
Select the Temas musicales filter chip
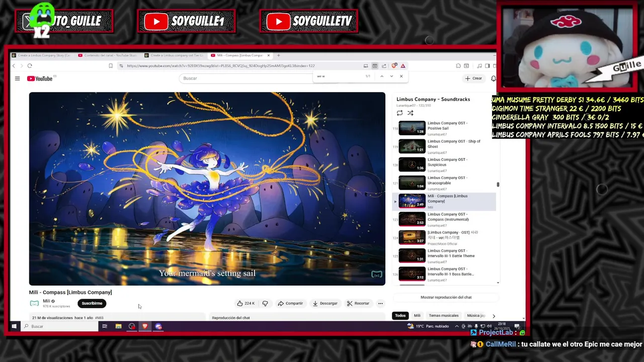click(x=444, y=316)
